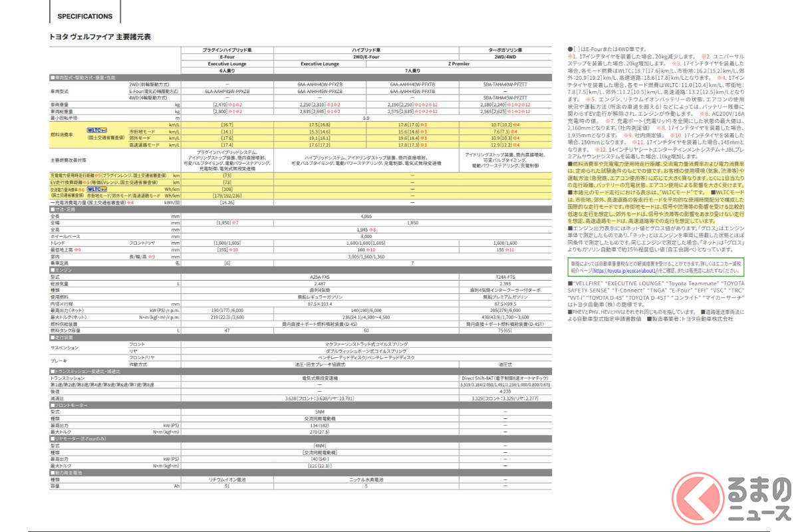Click the title トヨタ ヴェルファイア 主要諸元表
The image size is (798, 532).
click(100, 37)
